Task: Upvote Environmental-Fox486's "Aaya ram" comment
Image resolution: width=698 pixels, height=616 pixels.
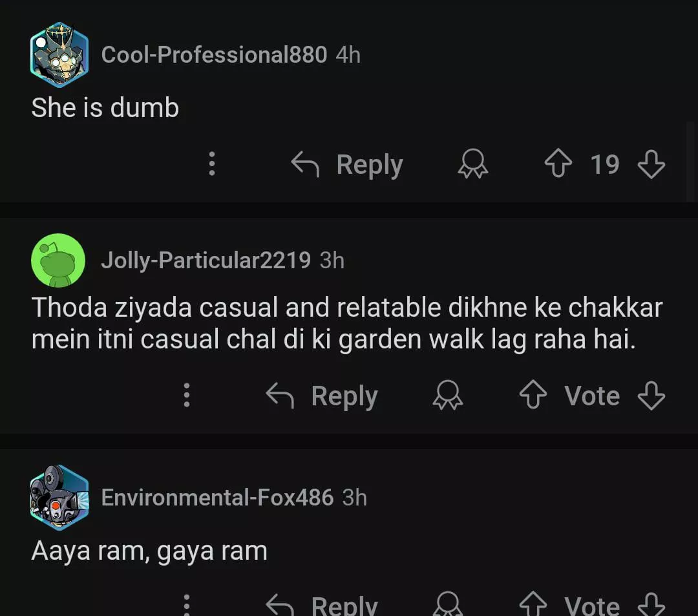Action: click(x=533, y=605)
